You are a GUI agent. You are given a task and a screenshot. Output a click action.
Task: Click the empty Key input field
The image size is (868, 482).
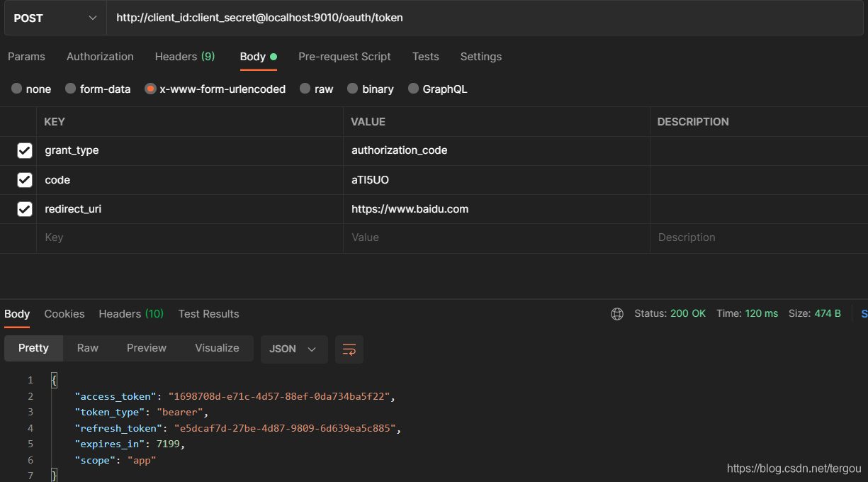click(190, 237)
